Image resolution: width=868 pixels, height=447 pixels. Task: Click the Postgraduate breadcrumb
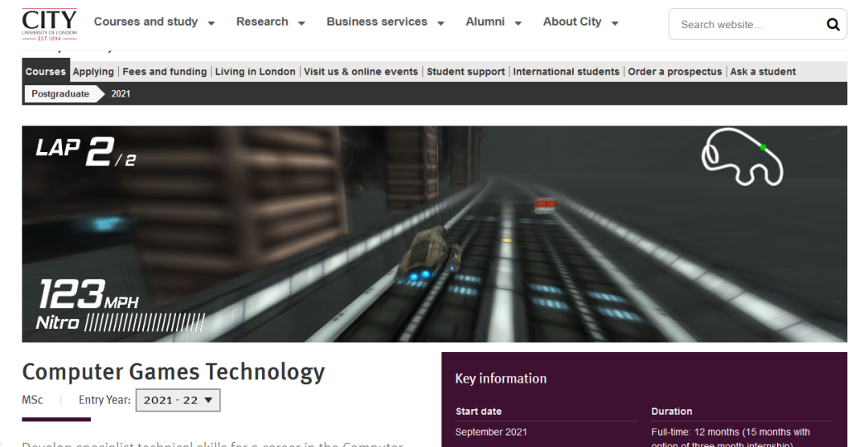coord(60,94)
